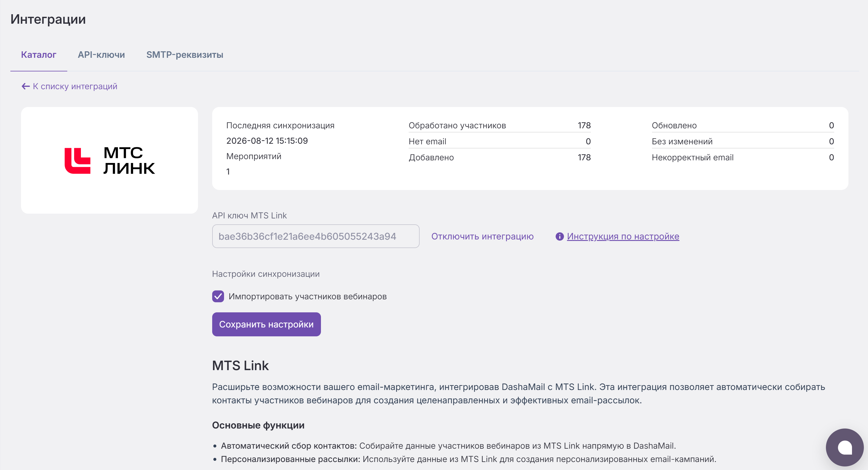Click the info icon beside setup instructions

pyautogui.click(x=559, y=236)
